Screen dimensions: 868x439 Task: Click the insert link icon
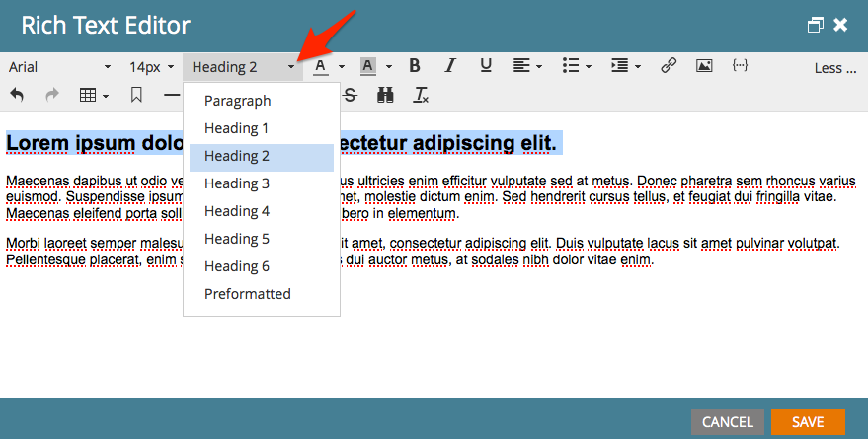[669, 66]
